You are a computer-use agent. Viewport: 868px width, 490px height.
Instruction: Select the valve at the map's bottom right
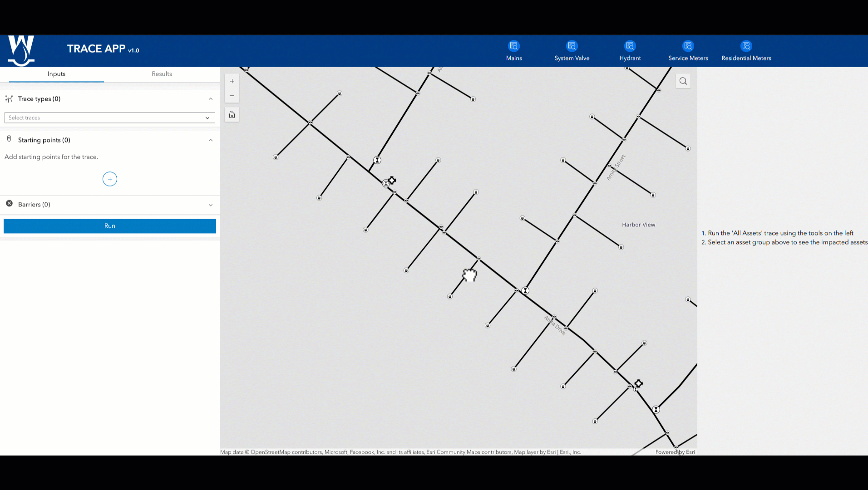click(x=656, y=410)
